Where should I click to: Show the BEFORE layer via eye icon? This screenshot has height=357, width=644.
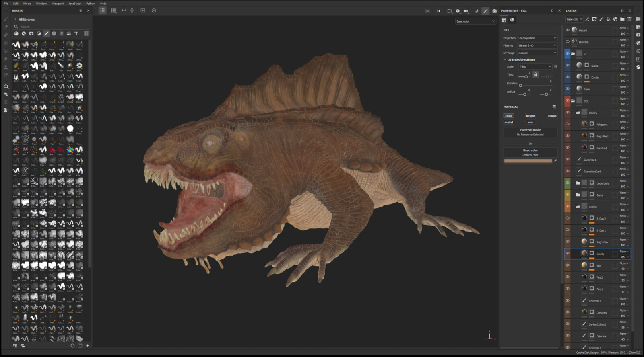click(568, 42)
